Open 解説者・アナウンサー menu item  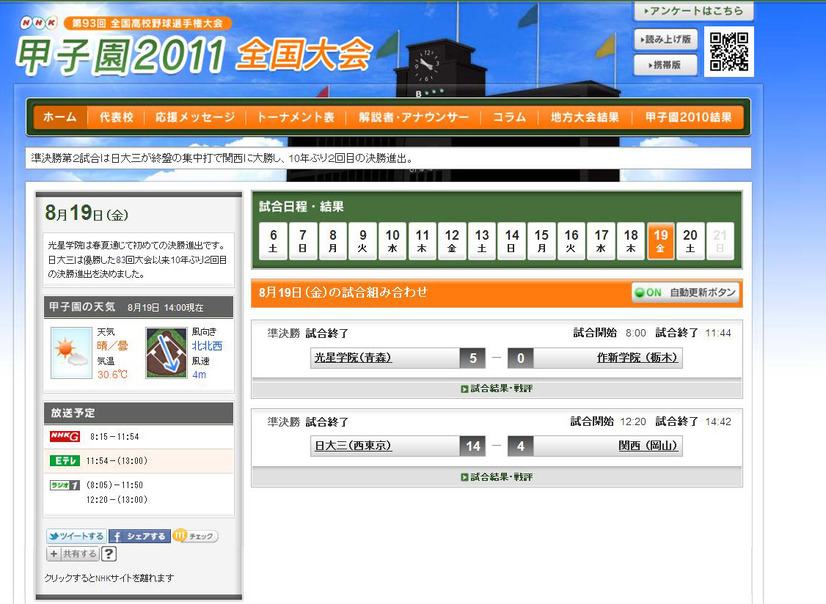pos(414,117)
